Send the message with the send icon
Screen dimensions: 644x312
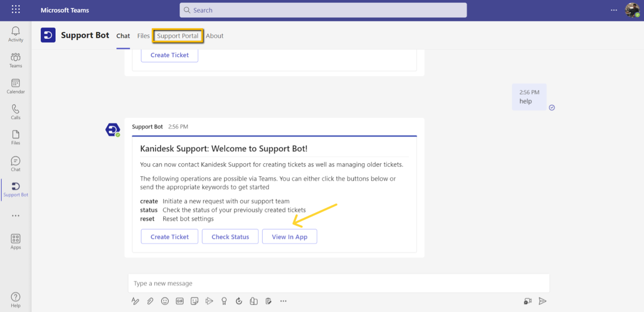543,301
